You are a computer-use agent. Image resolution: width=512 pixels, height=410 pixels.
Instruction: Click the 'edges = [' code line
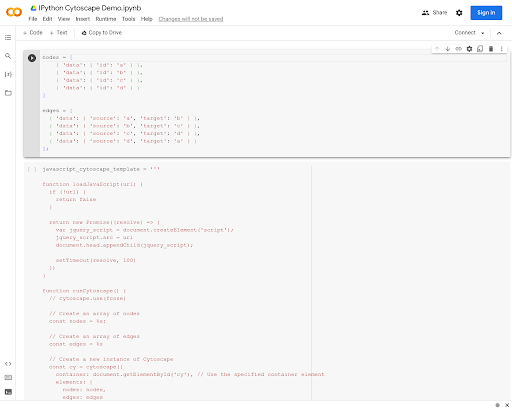pos(57,111)
